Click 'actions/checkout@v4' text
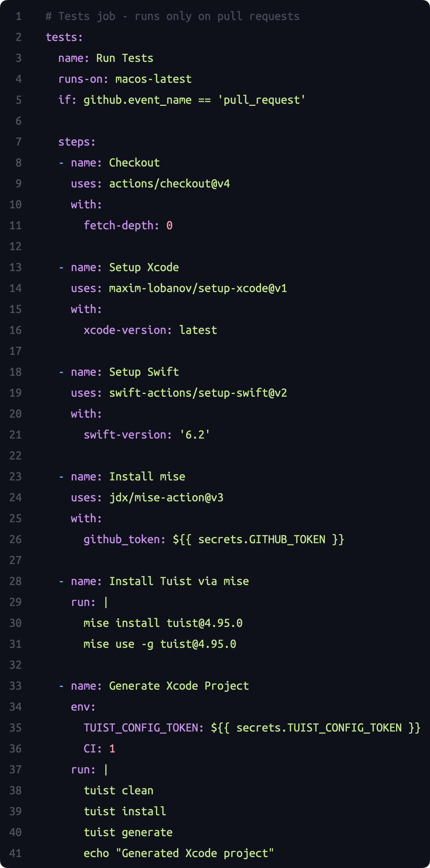This screenshot has width=430, height=868. [x=169, y=184]
